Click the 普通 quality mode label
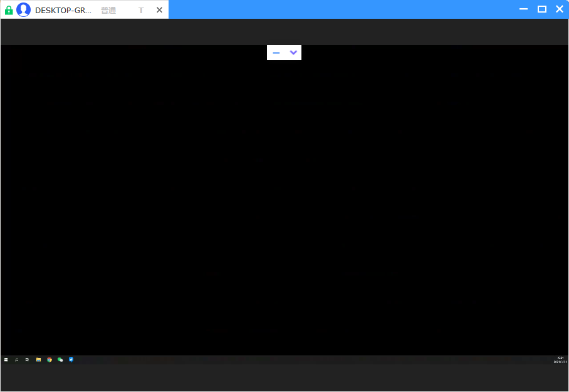 (x=108, y=10)
